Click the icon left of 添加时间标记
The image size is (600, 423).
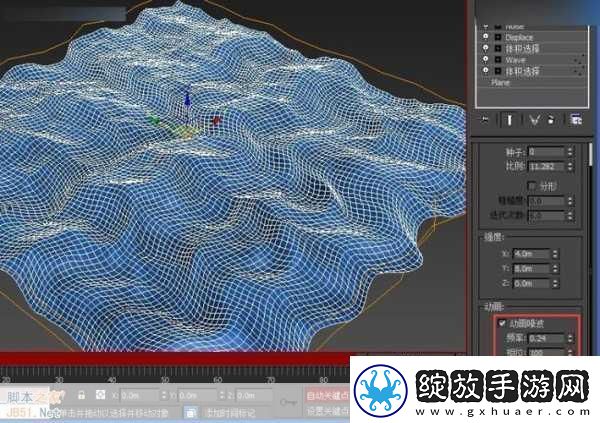point(191,413)
